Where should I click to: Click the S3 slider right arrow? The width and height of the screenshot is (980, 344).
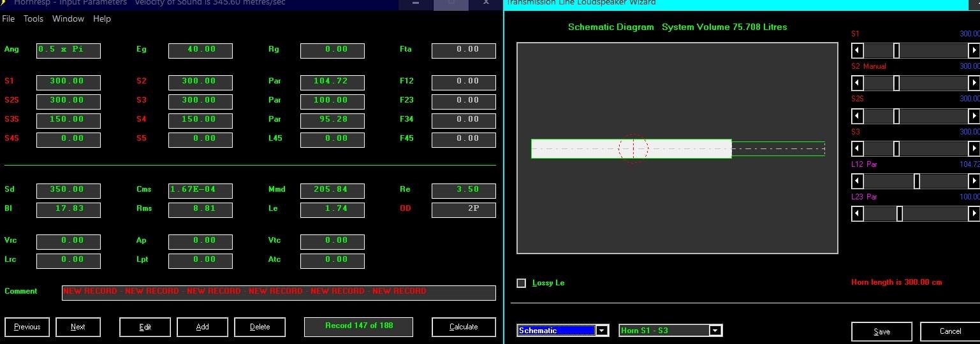tap(974, 148)
